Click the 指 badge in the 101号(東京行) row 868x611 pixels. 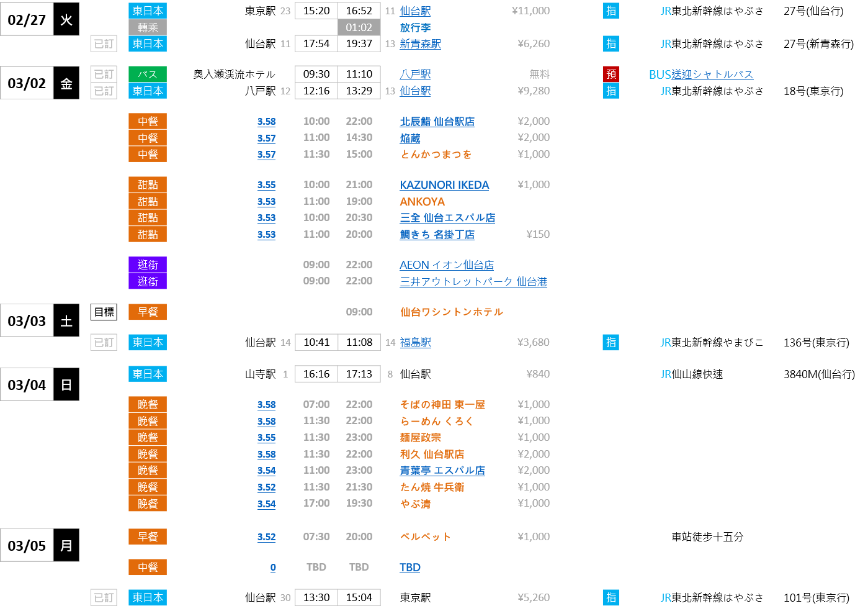pos(611,597)
